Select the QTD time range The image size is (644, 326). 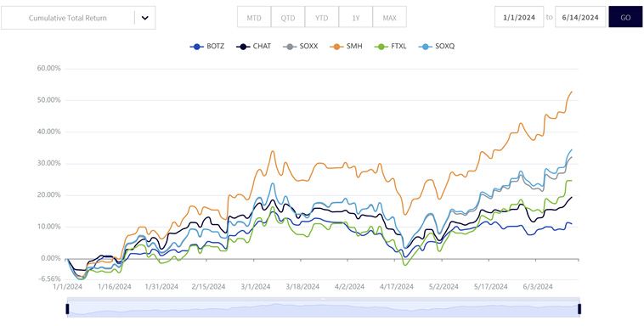click(288, 18)
